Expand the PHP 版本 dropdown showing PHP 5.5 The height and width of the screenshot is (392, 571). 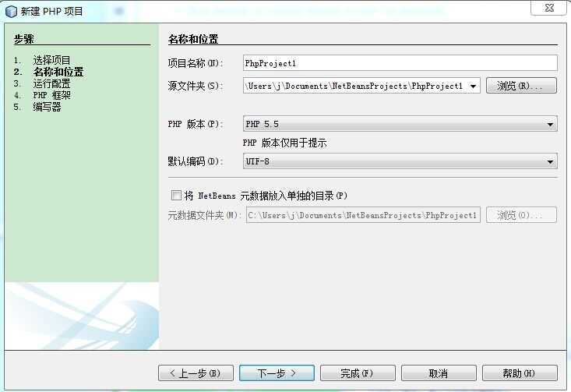click(x=400, y=124)
